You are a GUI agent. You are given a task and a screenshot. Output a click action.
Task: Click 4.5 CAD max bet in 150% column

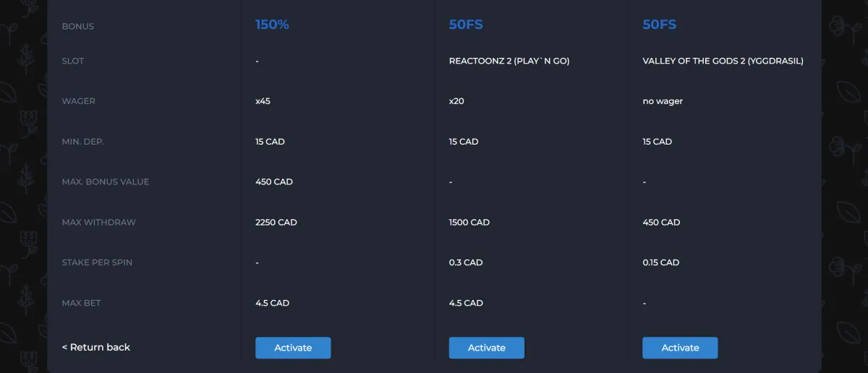pyautogui.click(x=273, y=304)
